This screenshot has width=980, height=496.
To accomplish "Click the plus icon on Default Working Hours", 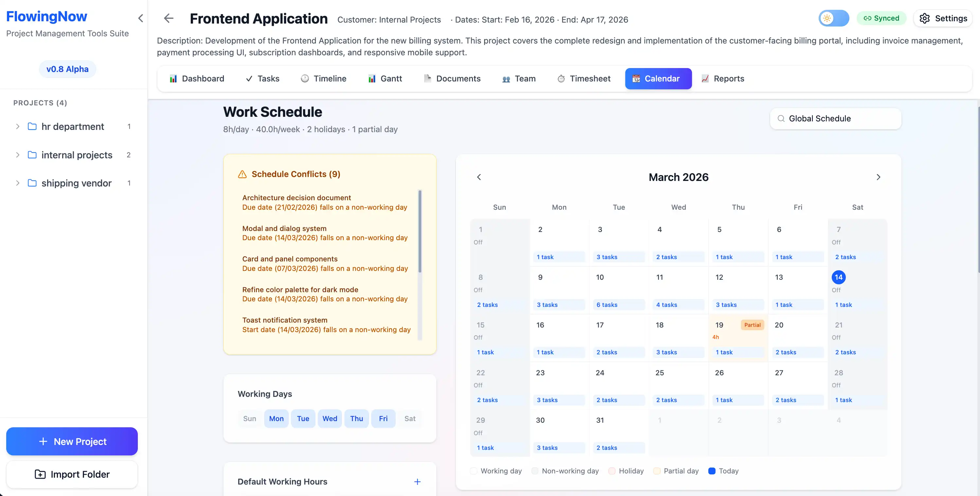I will coord(417,482).
